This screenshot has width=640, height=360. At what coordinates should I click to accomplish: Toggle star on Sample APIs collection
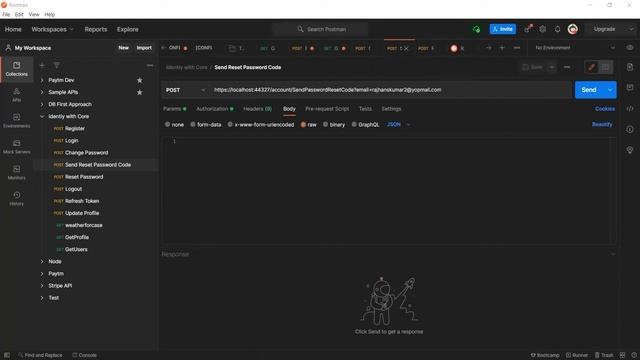pos(140,92)
